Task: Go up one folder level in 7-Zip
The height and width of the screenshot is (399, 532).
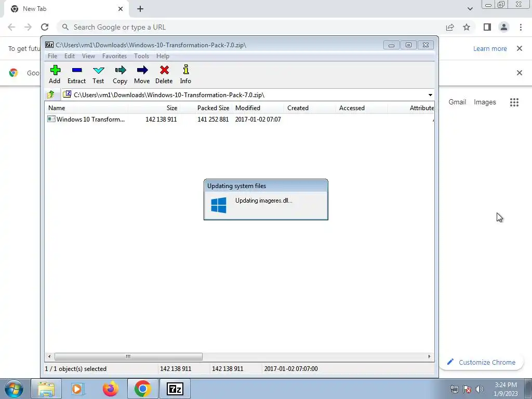Action: [x=51, y=95]
